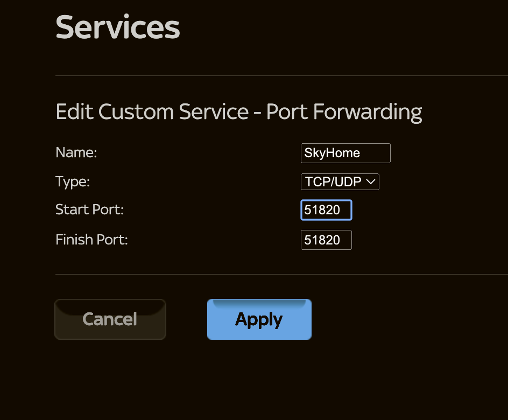Choose TCP/UDP from the Type combo box
This screenshot has height=420, width=508.
point(340,181)
